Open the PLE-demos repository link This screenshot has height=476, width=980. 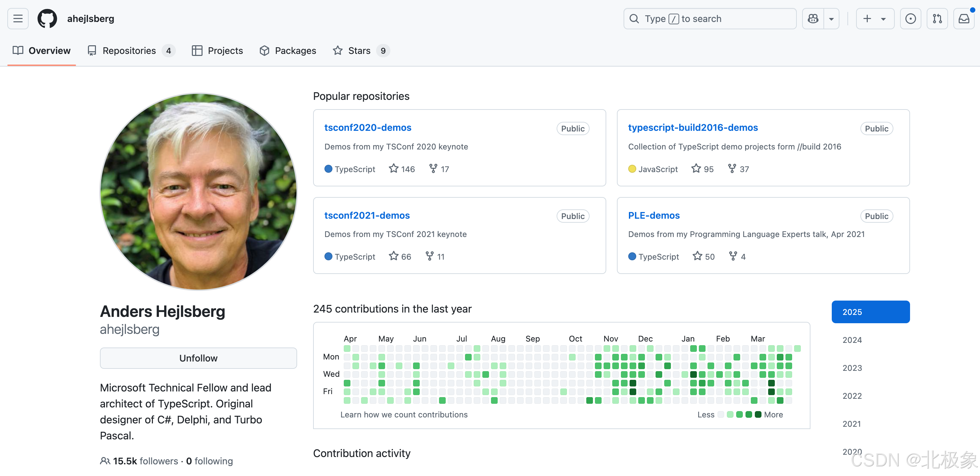[654, 215]
